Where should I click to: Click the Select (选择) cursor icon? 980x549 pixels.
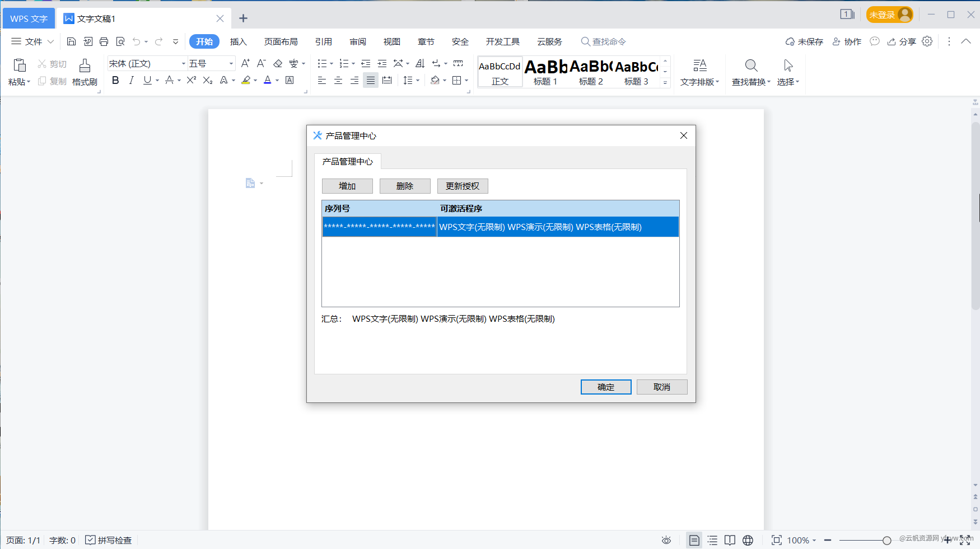[x=788, y=65]
